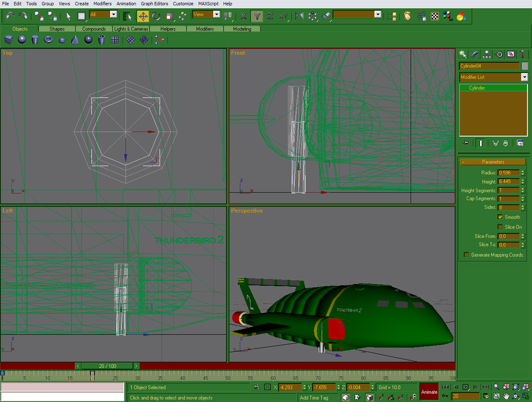Click the Radius spinner arrows
The width and height of the screenshot is (532, 402).
523,172
